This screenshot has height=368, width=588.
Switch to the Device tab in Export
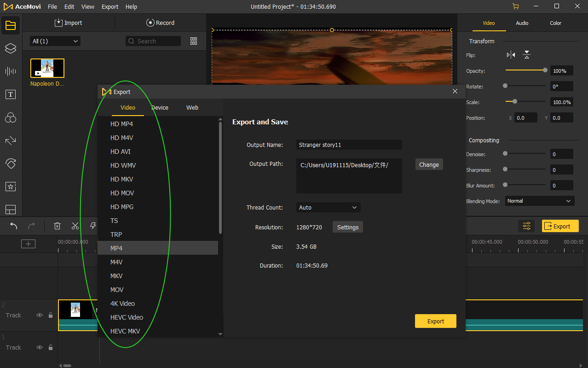pos(160,108)
